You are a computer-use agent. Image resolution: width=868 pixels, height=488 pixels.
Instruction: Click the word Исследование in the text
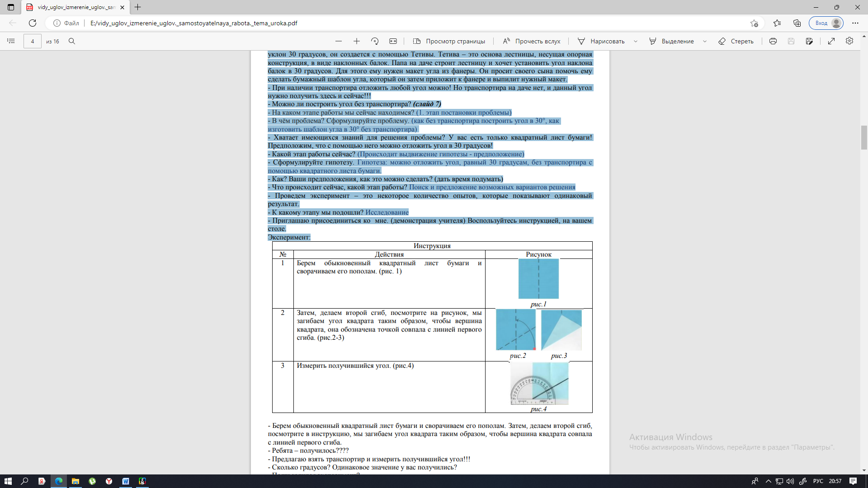(x=387, y=212)
